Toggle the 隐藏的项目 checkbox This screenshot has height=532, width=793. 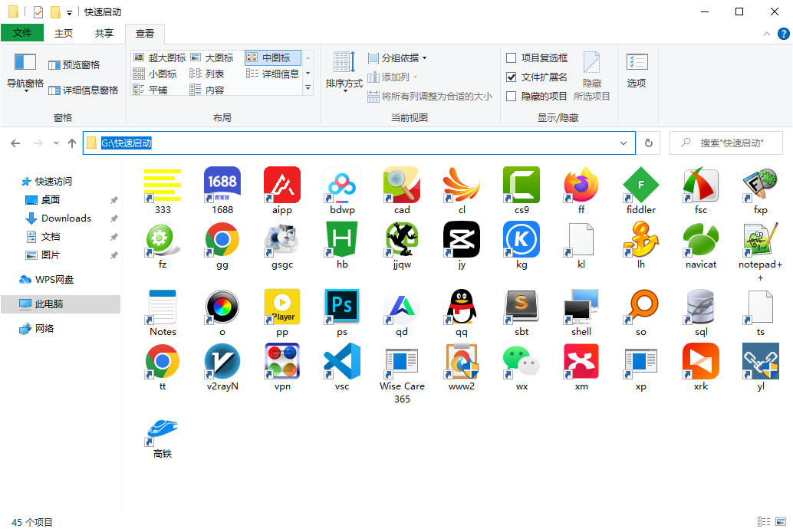tap(512, 97)
